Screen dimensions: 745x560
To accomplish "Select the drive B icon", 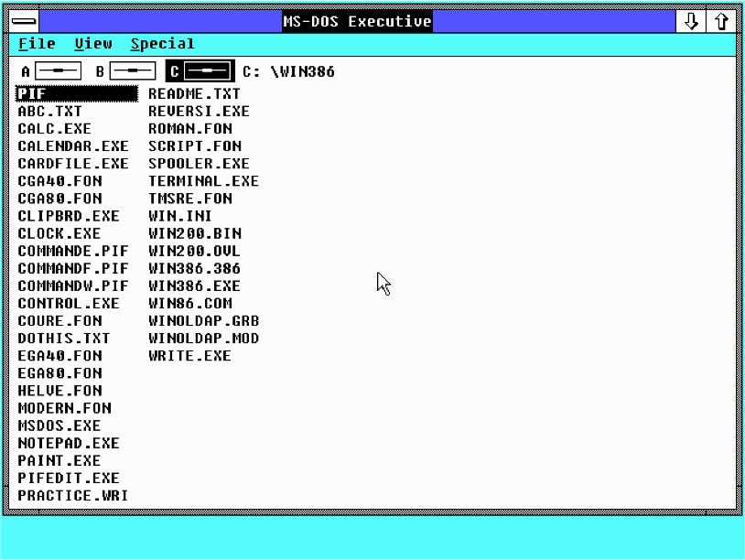I will tap(134, 71).
